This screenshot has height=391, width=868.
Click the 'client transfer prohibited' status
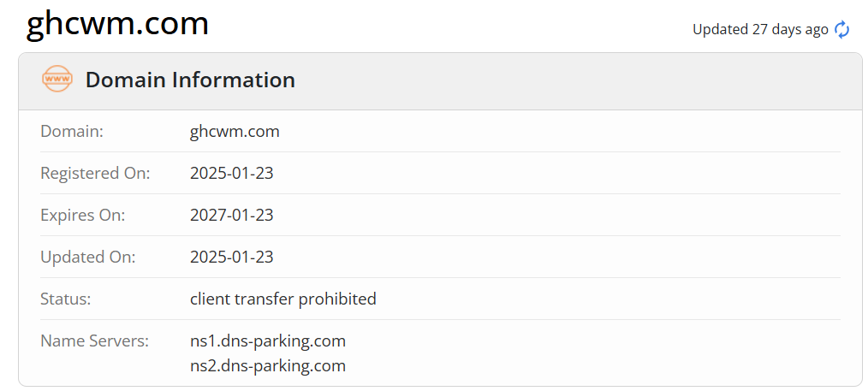[x=283, y=299]
